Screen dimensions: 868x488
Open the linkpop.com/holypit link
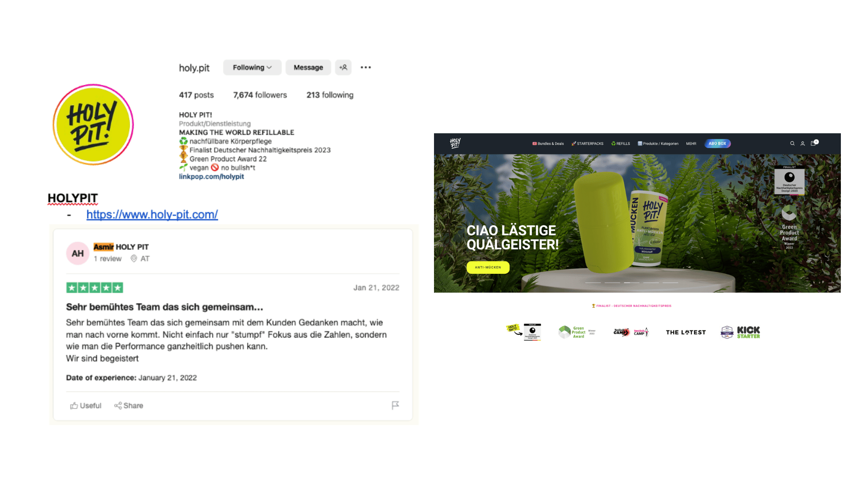point(211,177)
